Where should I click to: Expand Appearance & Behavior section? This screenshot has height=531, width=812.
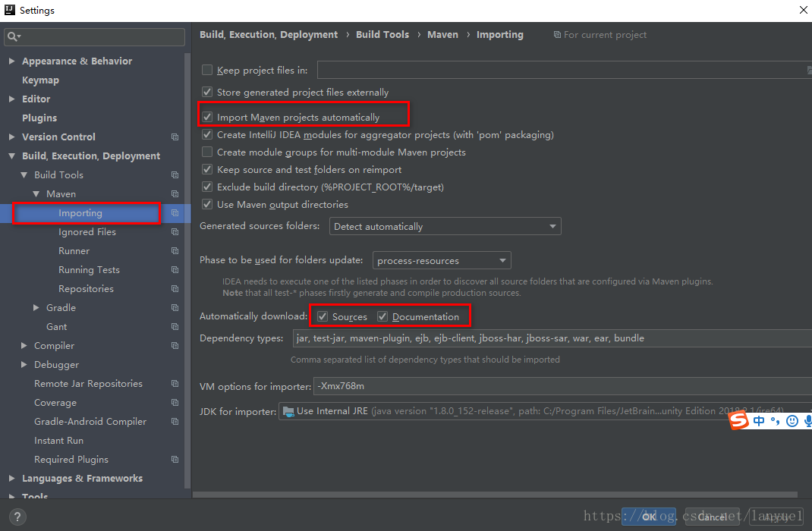(11, 61)
